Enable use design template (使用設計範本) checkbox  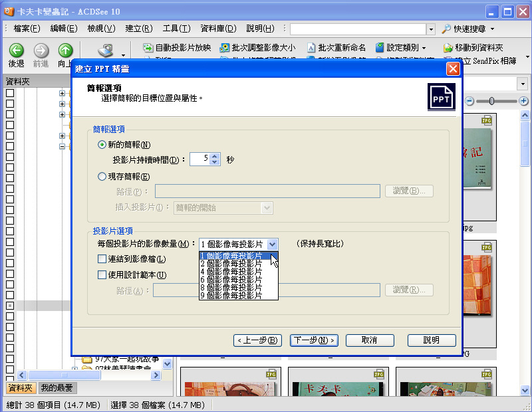(102, 274)
